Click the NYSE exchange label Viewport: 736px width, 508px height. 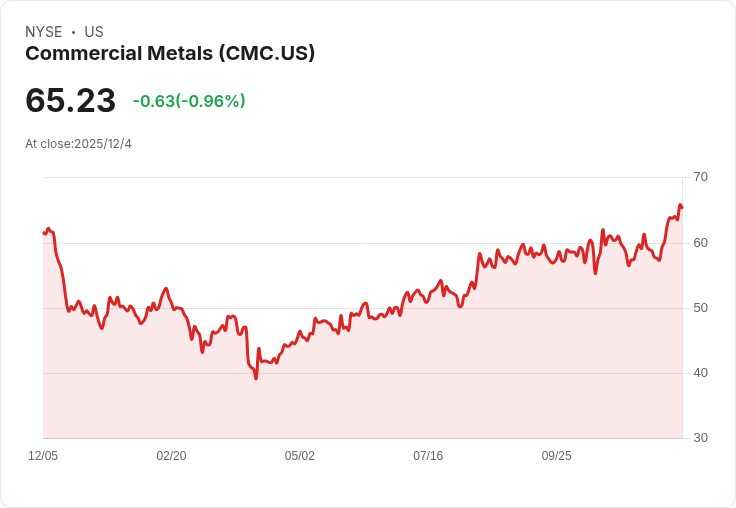point(44,32)
